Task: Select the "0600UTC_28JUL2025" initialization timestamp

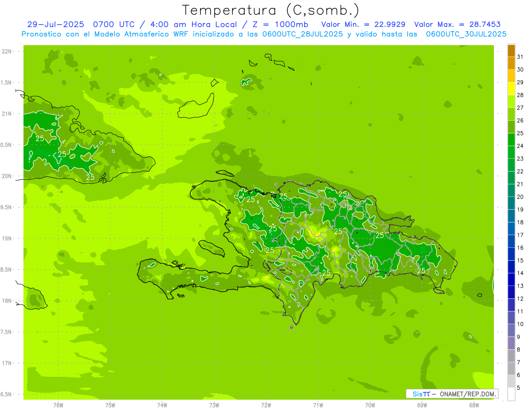Action: click(302, 34)
